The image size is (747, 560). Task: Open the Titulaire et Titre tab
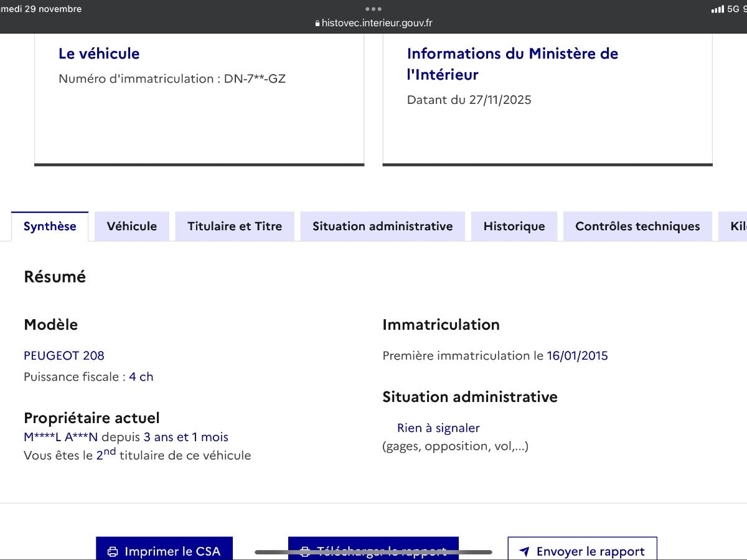(235, 226)
